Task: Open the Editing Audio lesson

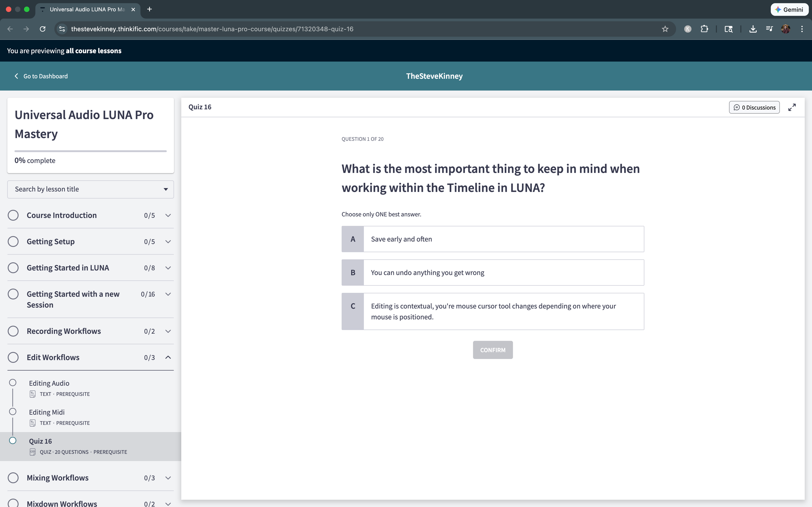Action: point(49,383)
